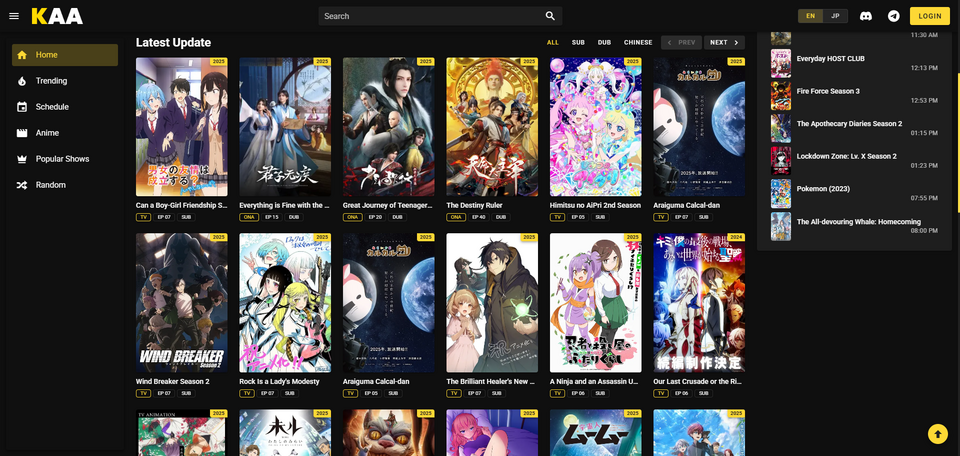960x456 pixels.
Task: Filter latest updates by SUB
Action: point(578,42)
